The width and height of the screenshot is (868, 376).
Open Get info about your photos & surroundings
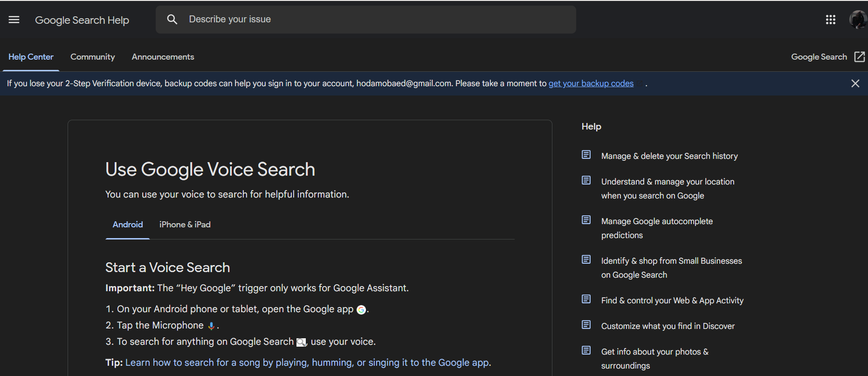[x=655, y=359]
